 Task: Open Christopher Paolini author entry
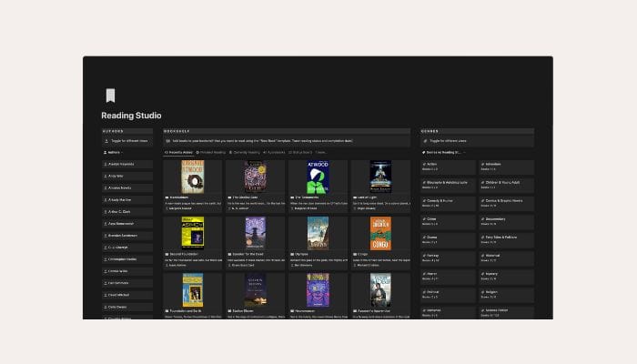(127, 259)
